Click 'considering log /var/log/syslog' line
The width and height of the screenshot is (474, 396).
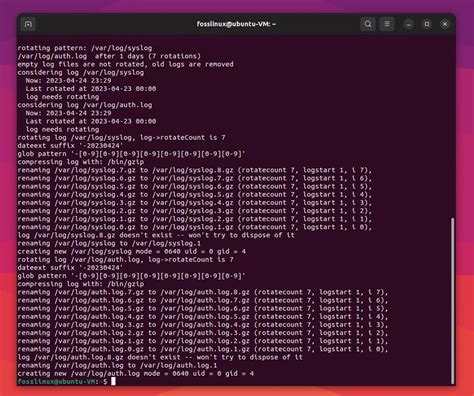(81, 72)
